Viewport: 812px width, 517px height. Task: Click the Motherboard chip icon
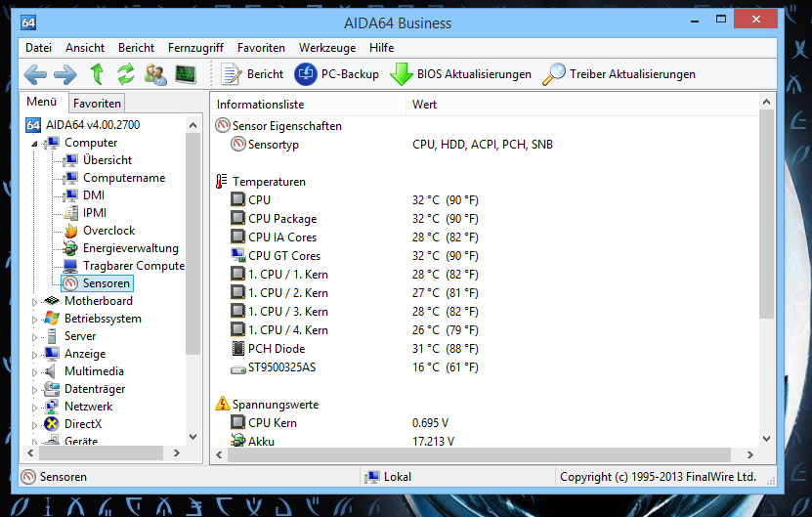click(x=52, y=300)
